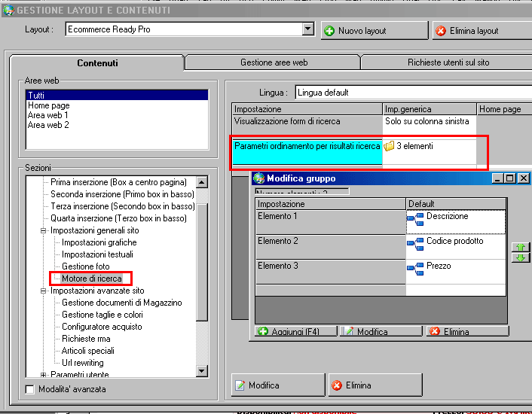Select Home page in Aree web list

point(117,105)
